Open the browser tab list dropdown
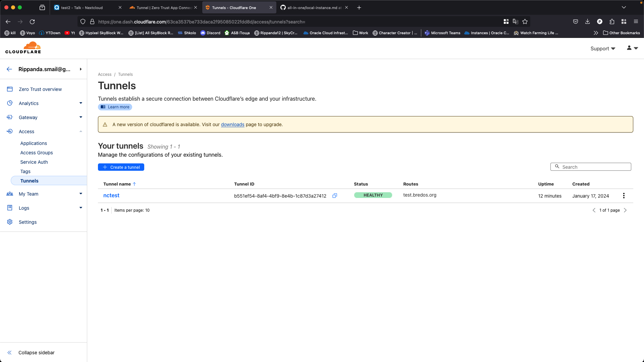This screenshot has width=644, height=362. pyautogui.click(x=624, y=8)
